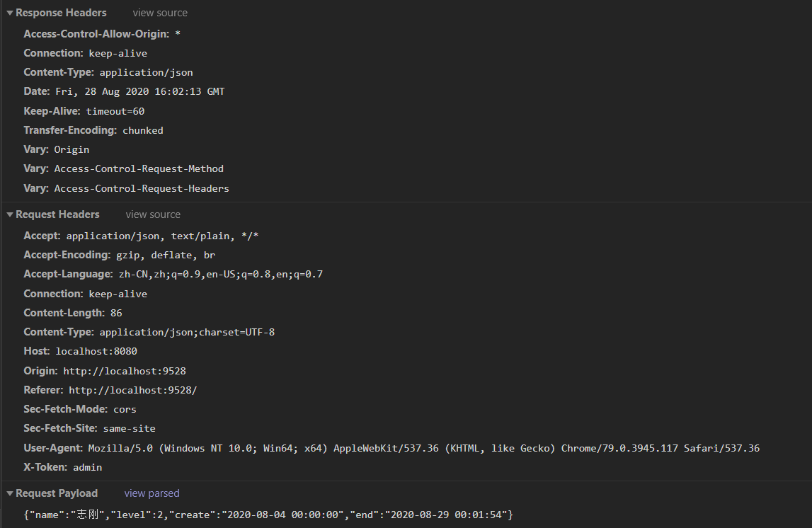Select the Date header value
The width and height of the screenshot is (812, 528).
140,91
